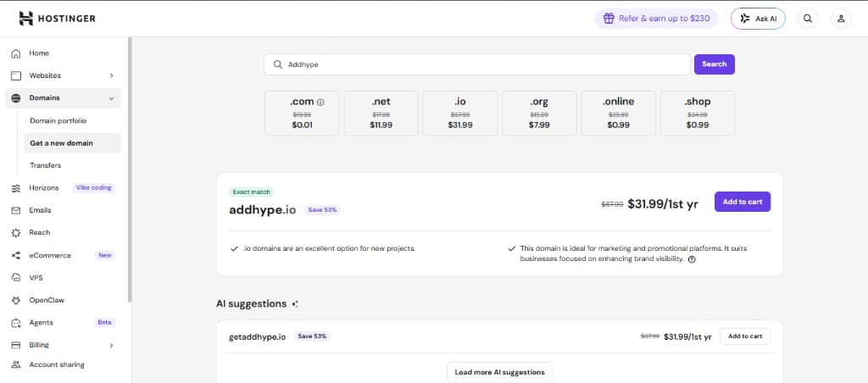The image size is (868, 383).
Task: Click the Hostinger logo
Action: 57,19
